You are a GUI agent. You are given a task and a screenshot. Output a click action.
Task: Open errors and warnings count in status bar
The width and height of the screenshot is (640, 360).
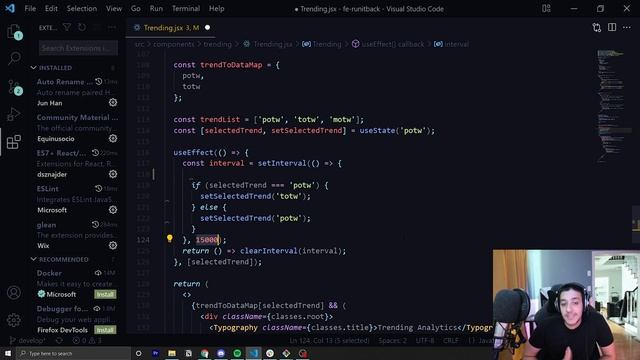[x=87, y=340]
